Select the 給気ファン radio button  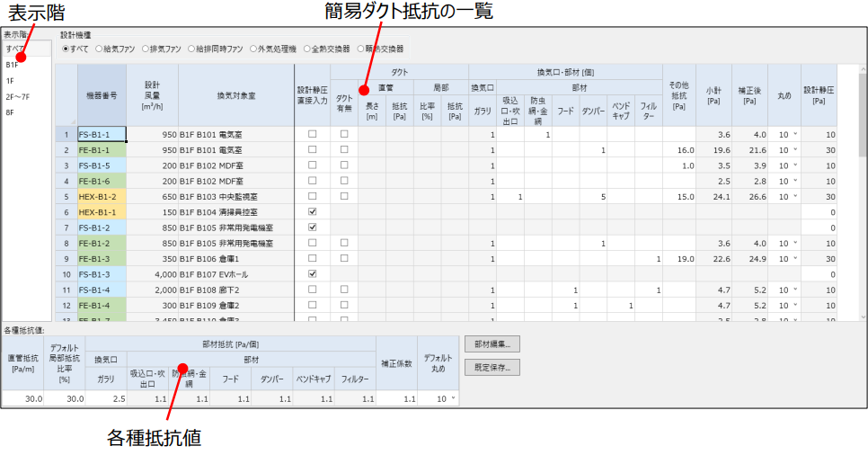(100, 48)
